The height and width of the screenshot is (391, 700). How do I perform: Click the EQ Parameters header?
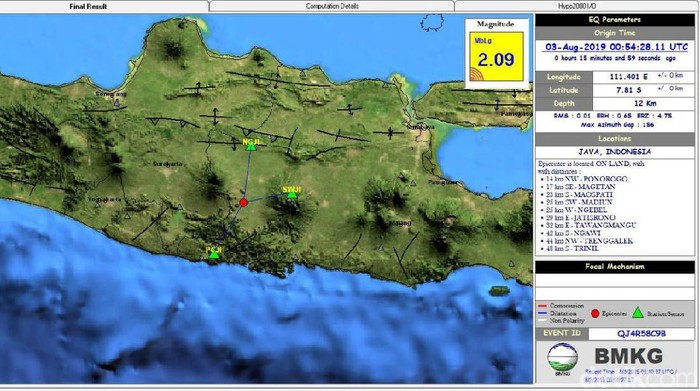[x=615, y=20]
